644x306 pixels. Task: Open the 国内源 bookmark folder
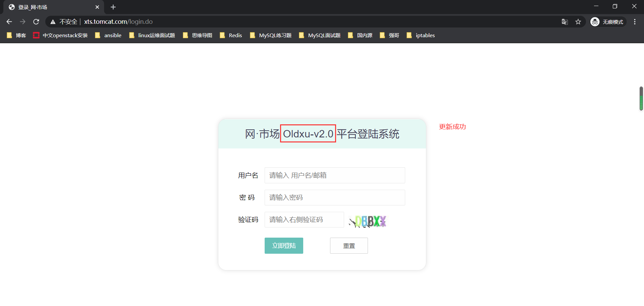click(x=360, y=35)
